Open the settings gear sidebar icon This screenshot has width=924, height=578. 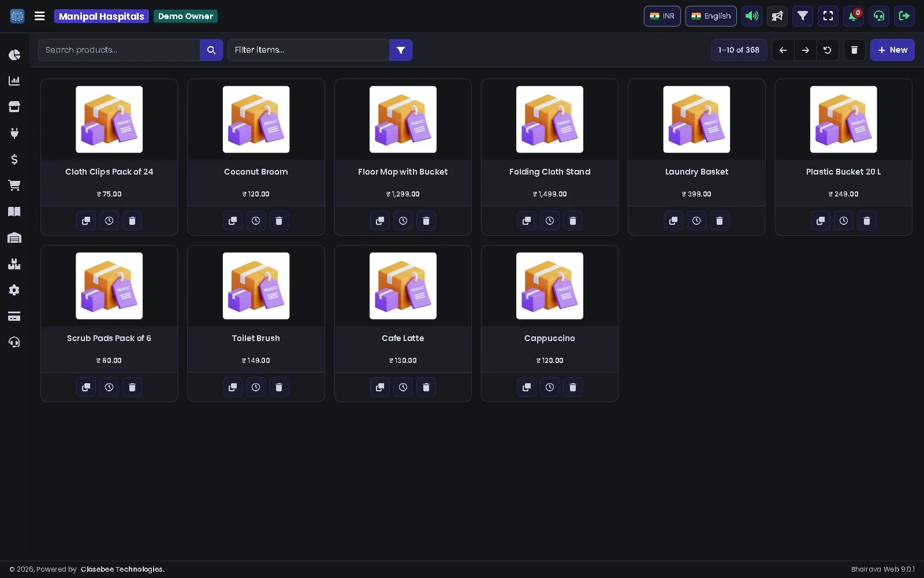click(14, 290)
